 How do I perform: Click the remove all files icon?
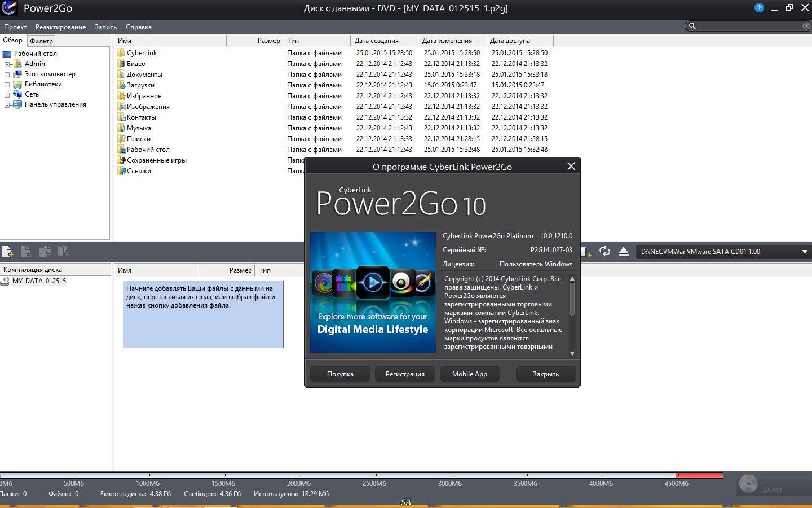tap(45, 251)
